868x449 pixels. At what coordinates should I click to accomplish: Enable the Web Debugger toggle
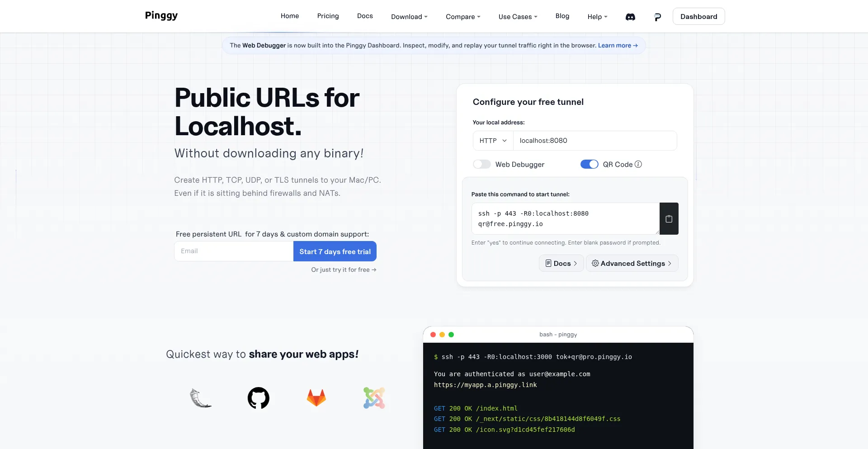[482, 164]
